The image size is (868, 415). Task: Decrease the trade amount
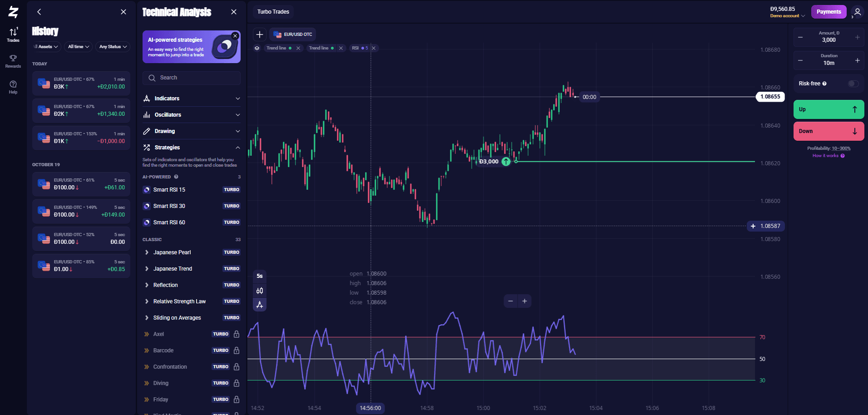tap(800, 37)
